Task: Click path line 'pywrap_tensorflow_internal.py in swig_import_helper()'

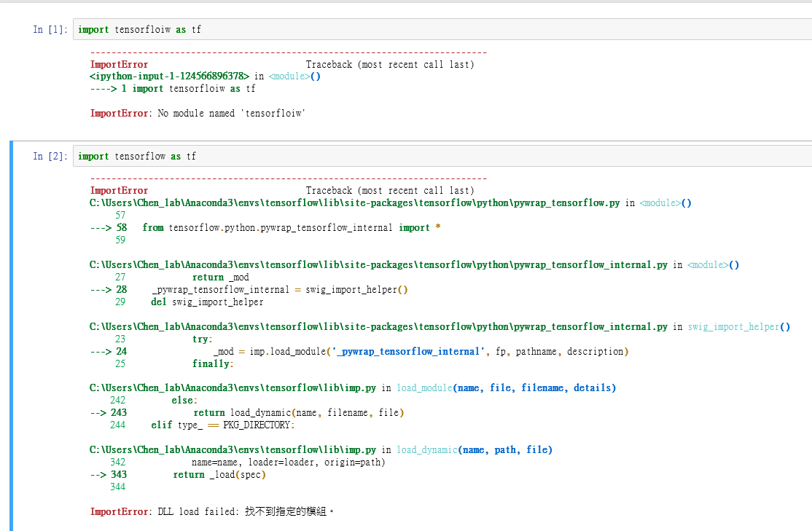Action: pos(440,327)
